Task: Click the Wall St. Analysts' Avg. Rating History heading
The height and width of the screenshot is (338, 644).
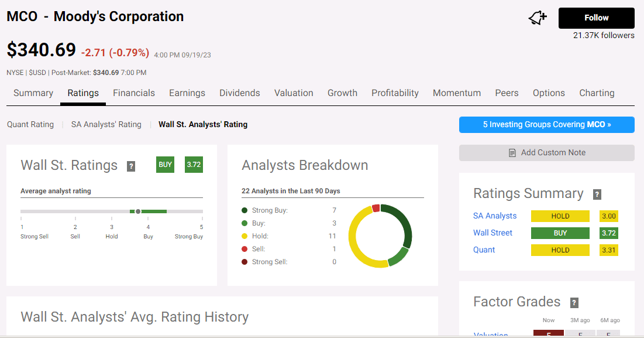Action: (135, 317)
